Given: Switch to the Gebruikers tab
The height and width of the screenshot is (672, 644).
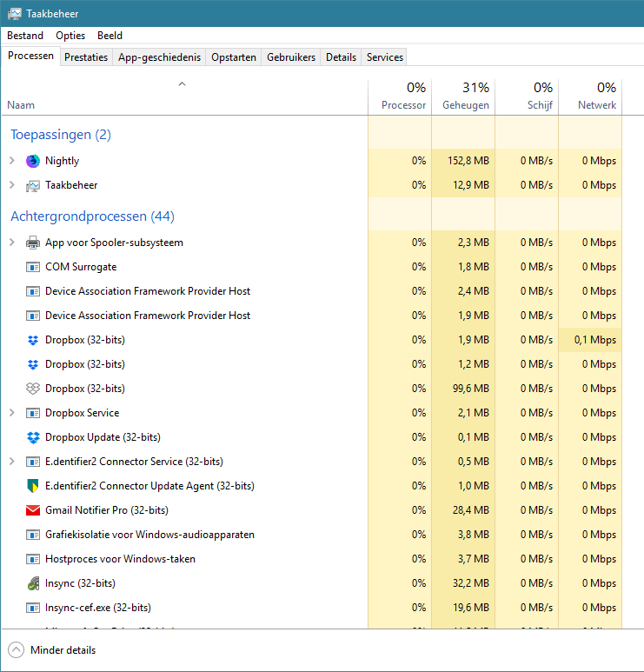Looking at the screenshot, I should (x=291, y=57).
